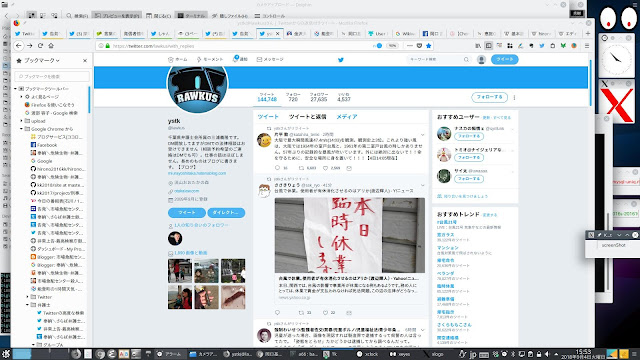
Task: Click the ダイレクト message button
Action: pyautogui.click(x=226, y=213)
